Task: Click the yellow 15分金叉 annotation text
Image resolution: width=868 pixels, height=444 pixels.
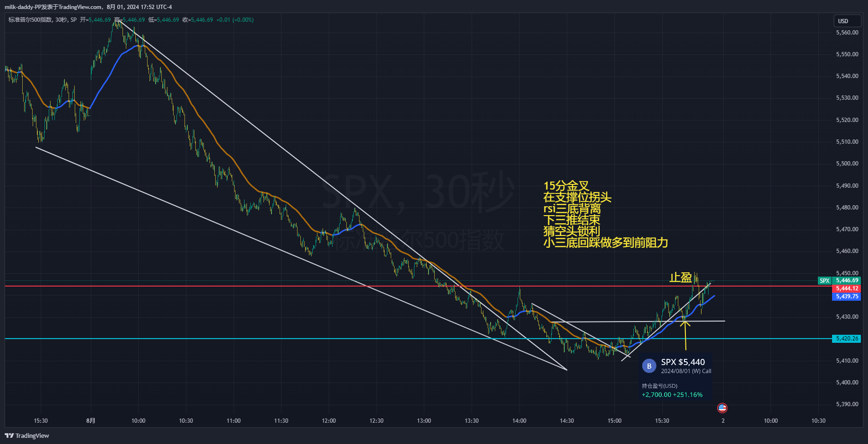Action: pyautogui.click(x=566, y=186)
